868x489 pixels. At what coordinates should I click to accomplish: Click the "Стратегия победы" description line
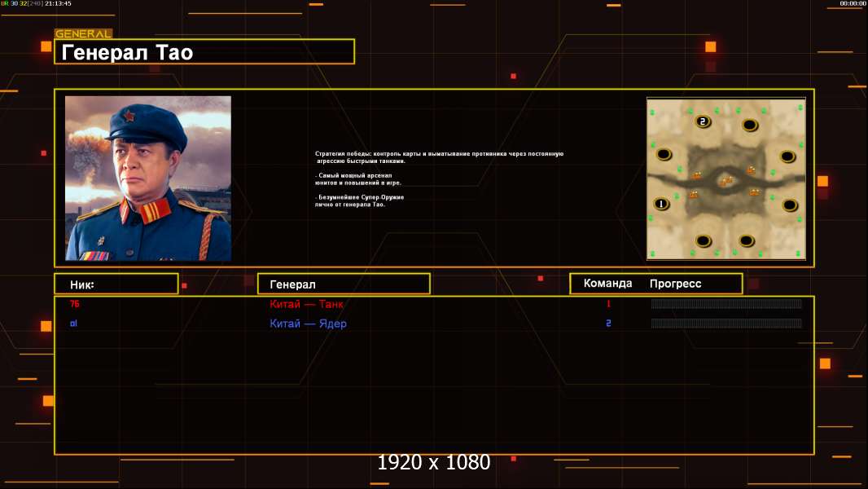pyautogui.click(x=439, y=157)
